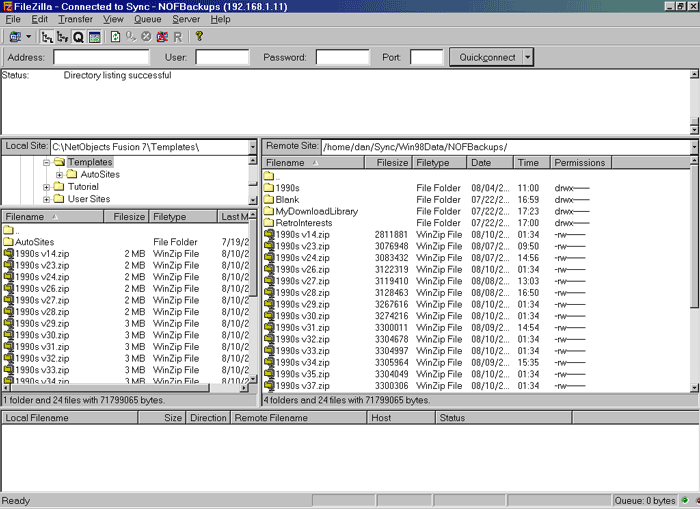
Task: Focus the Address input field
Action: (x=101, y=57)
